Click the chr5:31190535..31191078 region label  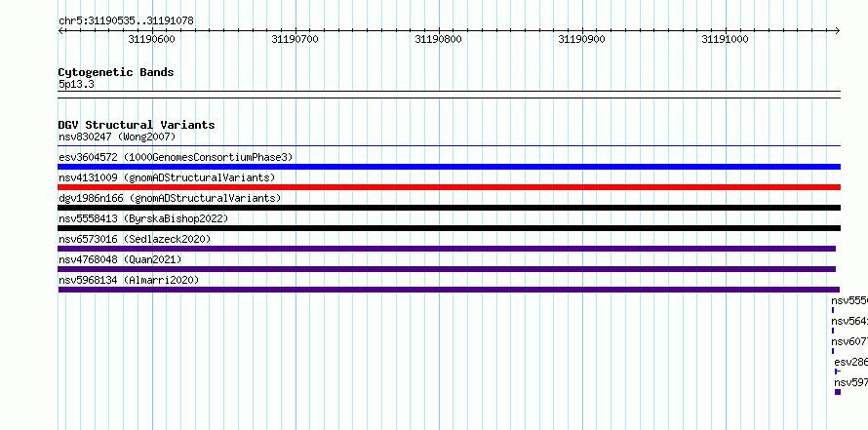pyautogui.click(x=126, y=21)
